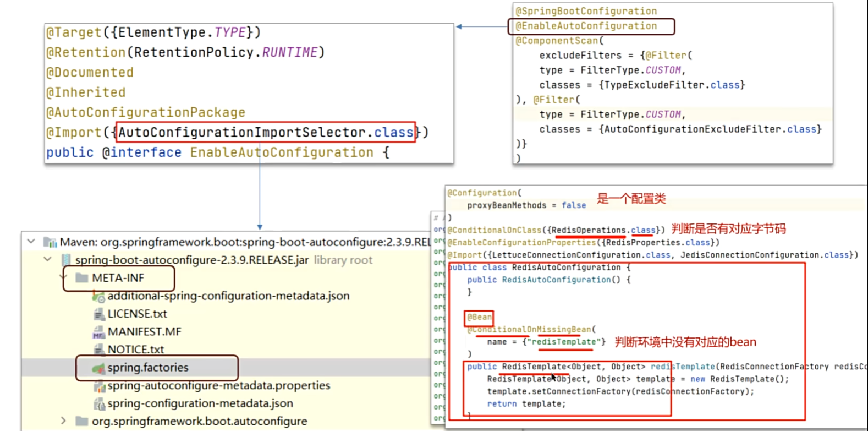Click the @Target annotation line
The height and width of the screenshot is (431, 868).
pos(153,32)
